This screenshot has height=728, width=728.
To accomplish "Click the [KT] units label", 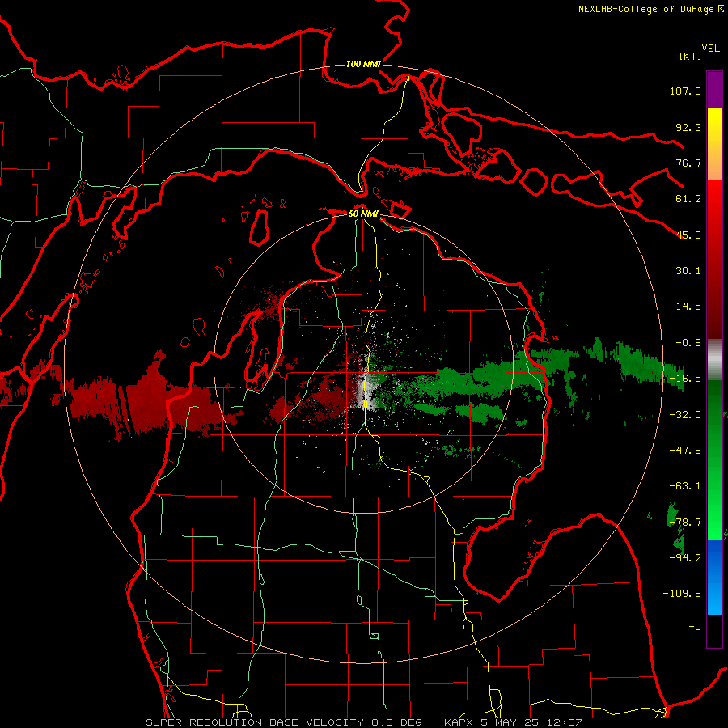I will [x=691, y=56].
